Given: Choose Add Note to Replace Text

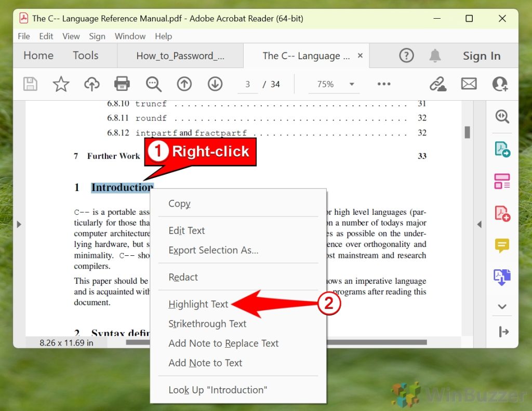Looking at the screenshot, I should pos(238,343).
